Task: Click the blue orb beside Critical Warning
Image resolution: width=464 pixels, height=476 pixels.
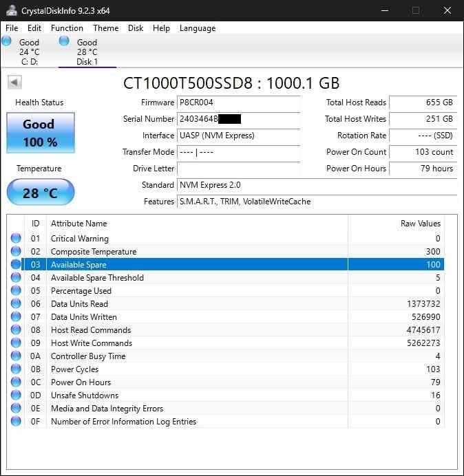Action: (x=16, y=238)
